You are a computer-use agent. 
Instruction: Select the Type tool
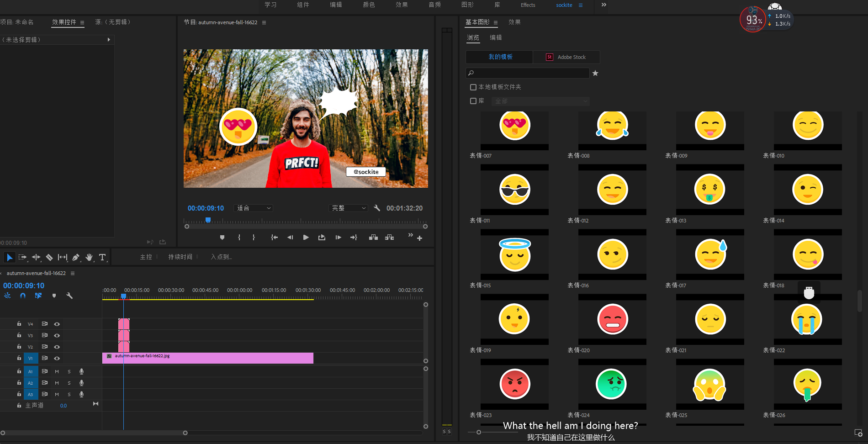(102, 257)
